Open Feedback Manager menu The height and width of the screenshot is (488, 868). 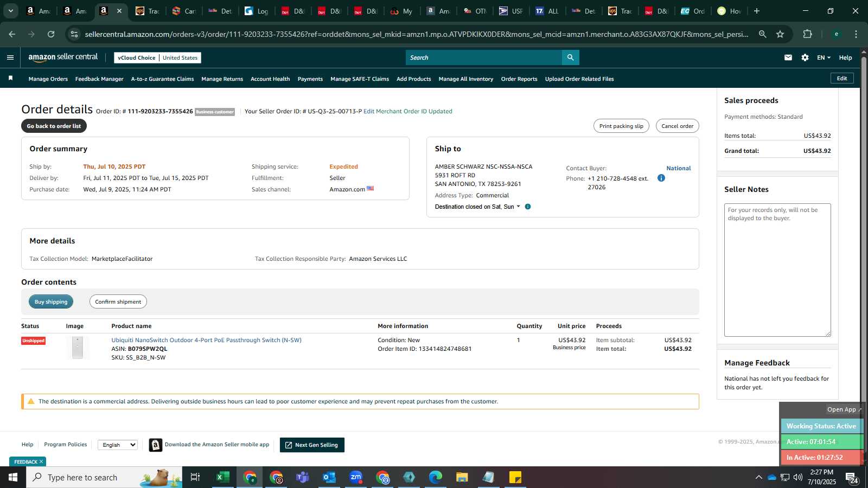[x=99, y=79]
